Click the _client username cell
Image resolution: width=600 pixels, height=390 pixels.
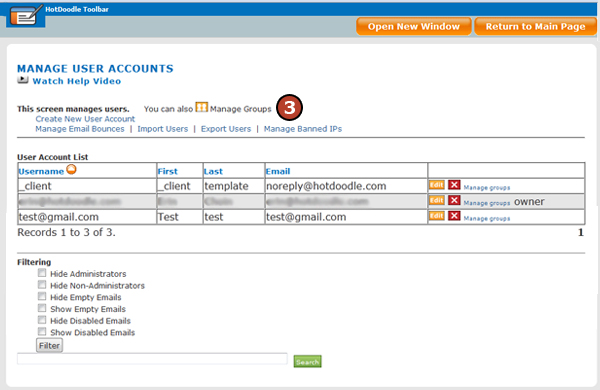(x=87, y=186)
